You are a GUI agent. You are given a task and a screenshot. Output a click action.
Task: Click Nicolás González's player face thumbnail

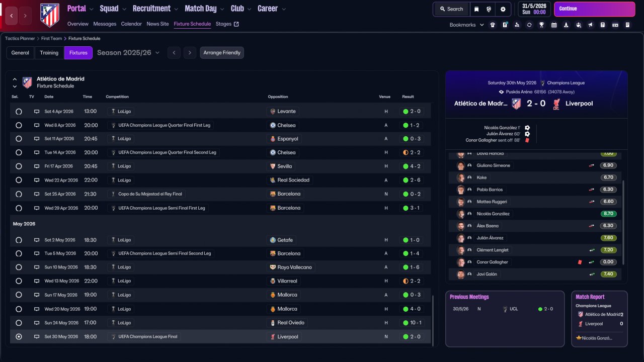pyautogui.click(x=460, y=214)
